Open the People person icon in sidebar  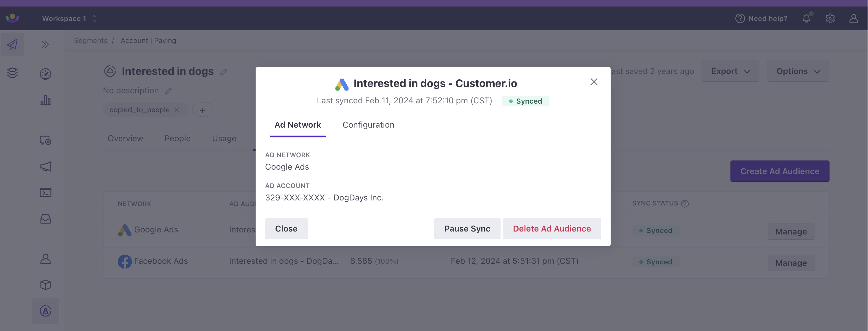pos(46,258)
